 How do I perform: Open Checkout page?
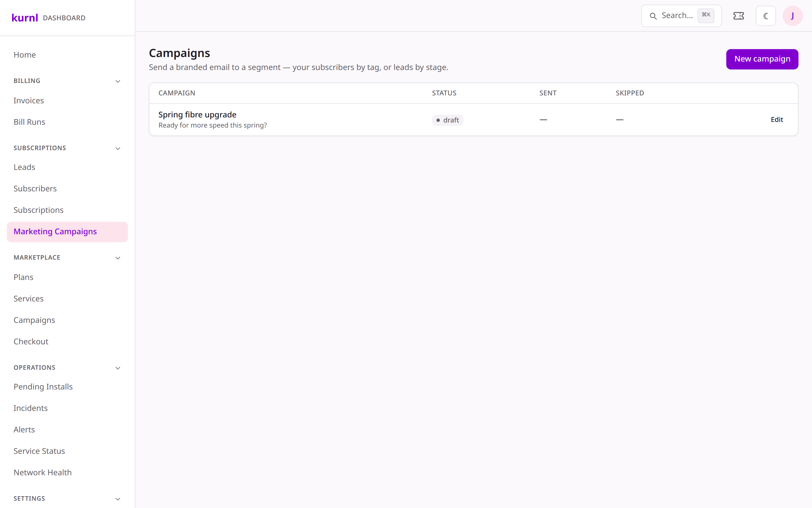pyautogui.click(x=67, y=342)
